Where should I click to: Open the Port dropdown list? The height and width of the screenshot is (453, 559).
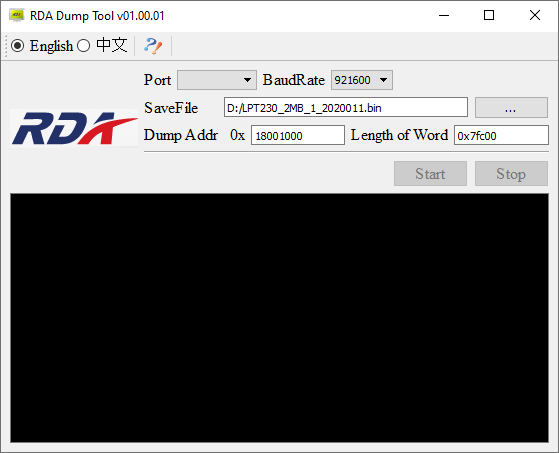217,80
